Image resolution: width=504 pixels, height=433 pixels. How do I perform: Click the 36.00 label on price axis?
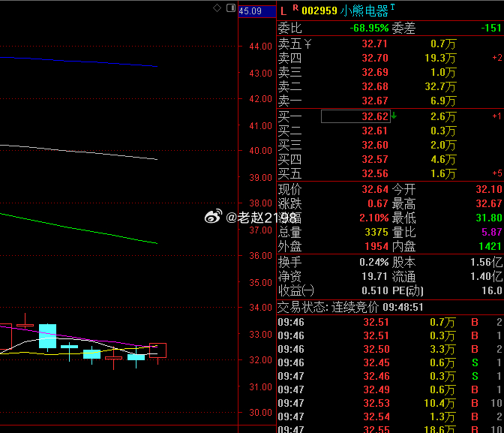(x=261, y=256)
